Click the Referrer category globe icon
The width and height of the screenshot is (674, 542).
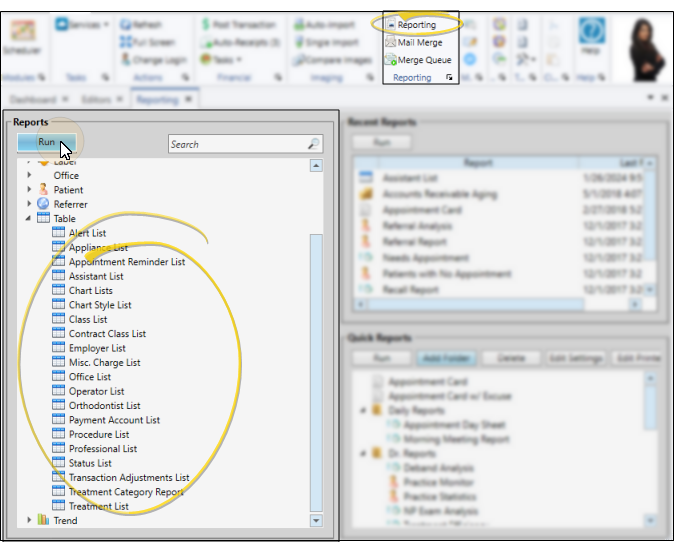43,204
